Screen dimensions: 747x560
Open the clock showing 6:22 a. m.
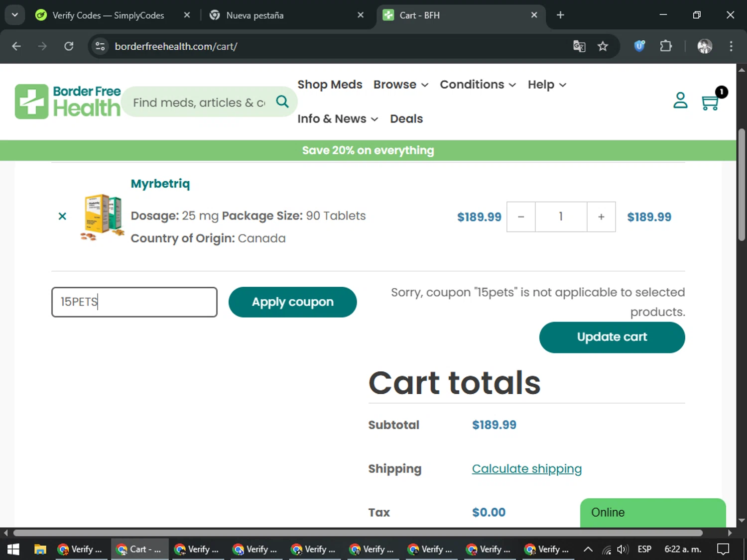click(683, 549)
